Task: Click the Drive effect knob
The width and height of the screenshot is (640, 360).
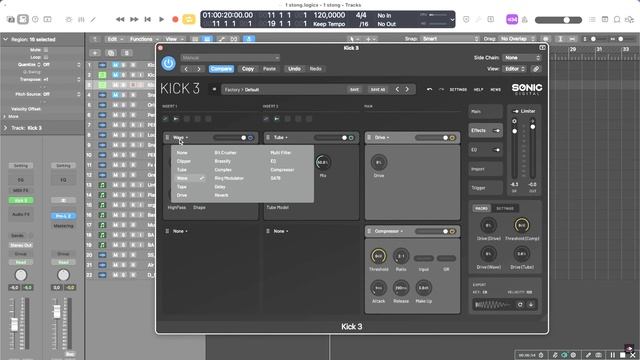Action: click(x=379, y=162)
